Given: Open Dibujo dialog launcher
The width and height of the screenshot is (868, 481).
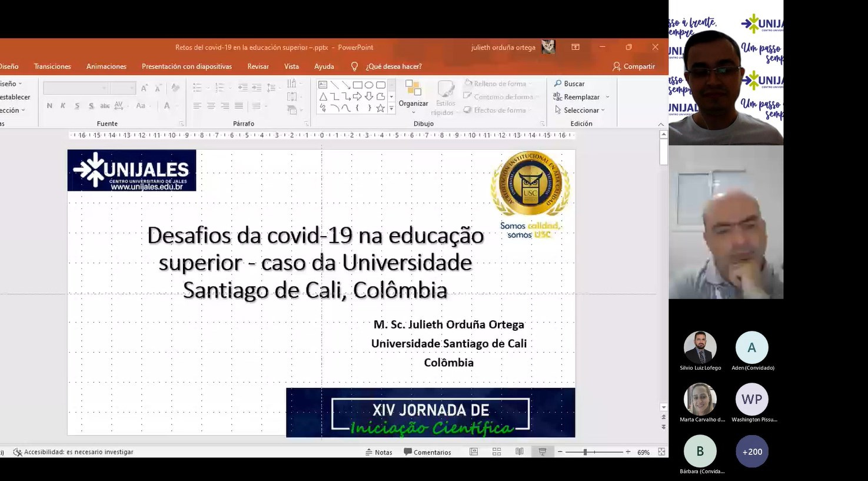Looking at the screenshot, I should click(542, 124).
